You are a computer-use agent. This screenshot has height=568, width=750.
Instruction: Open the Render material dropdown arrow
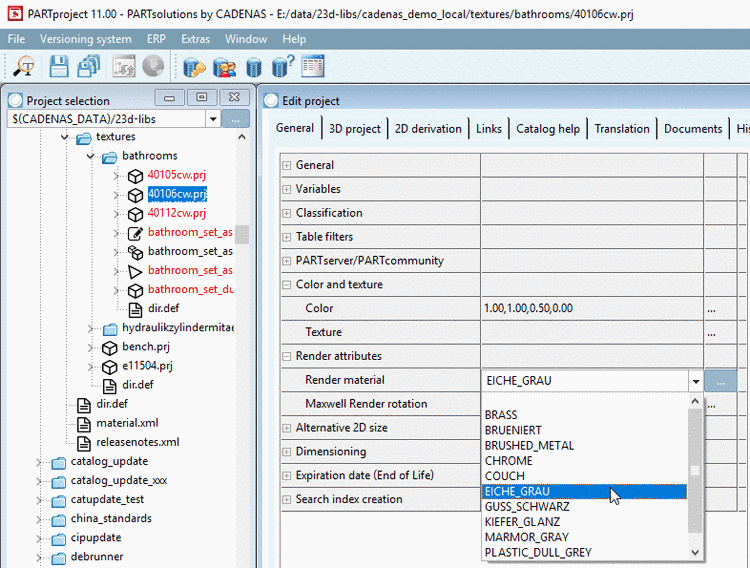(x=694, y=381)
